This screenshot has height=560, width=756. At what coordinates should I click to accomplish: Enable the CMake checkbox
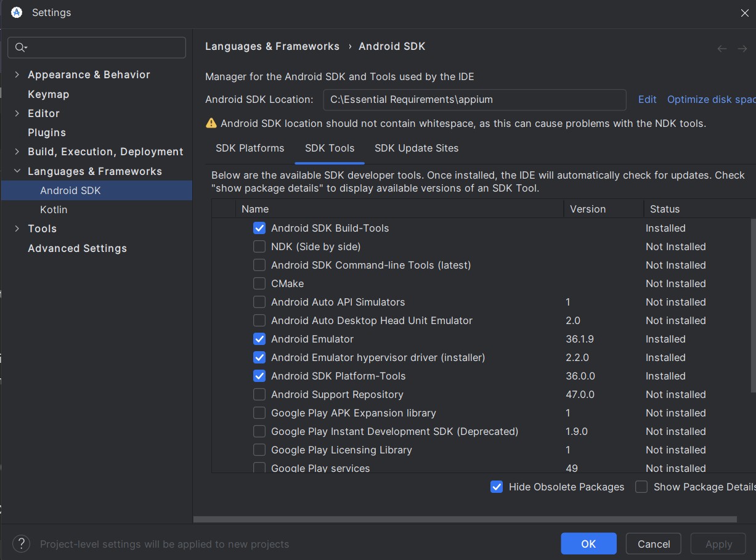click(x=259, y=283)
